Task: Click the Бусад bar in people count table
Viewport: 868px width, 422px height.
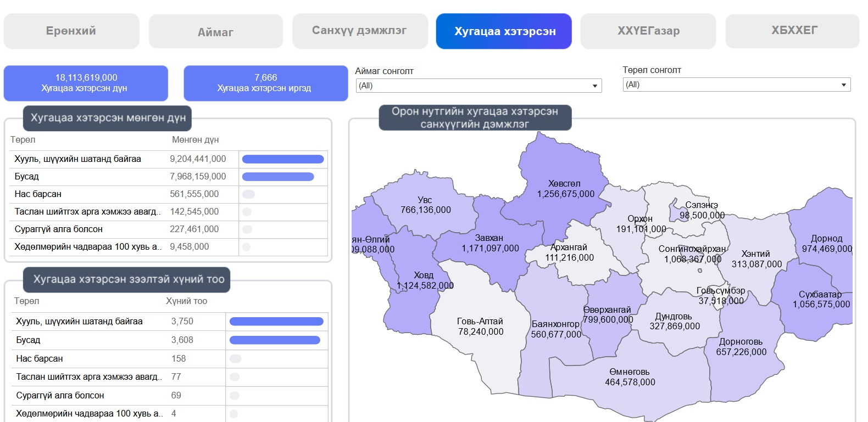Action: click(x=275, y=340)
